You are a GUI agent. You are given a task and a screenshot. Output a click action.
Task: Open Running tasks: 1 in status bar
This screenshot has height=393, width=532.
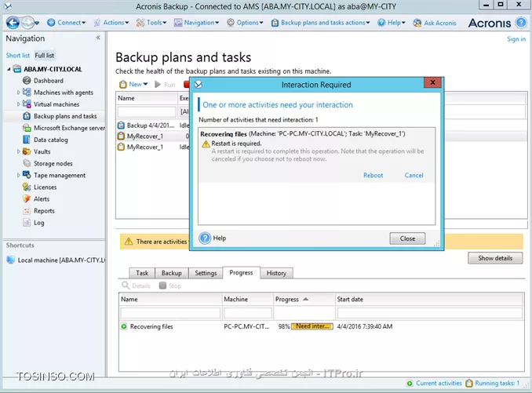coord(492,383)
